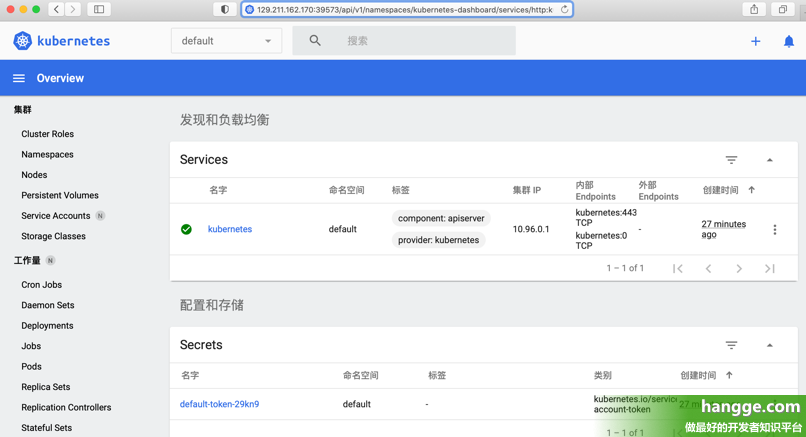Go forward in browser history
Image resolution: width=806 pixels, height=437 pixels.
coord(73,9)
